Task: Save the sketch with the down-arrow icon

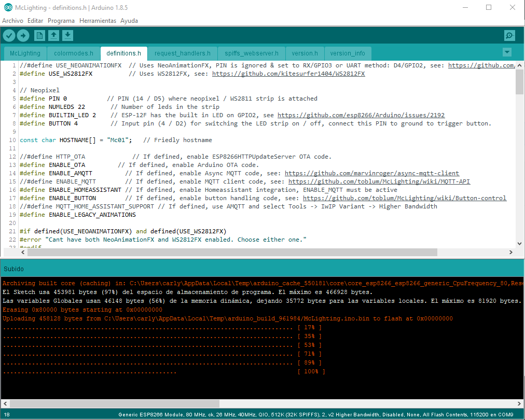Action: pyautogui.click(x=67, y=35)
